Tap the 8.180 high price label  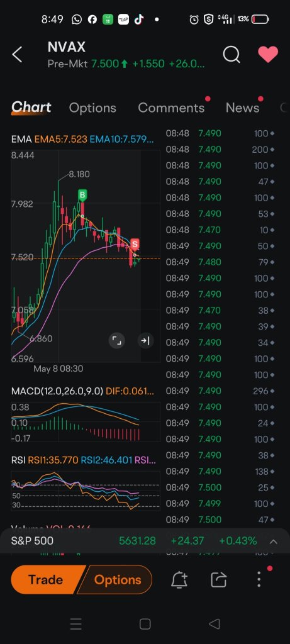[x=79, y=174]
